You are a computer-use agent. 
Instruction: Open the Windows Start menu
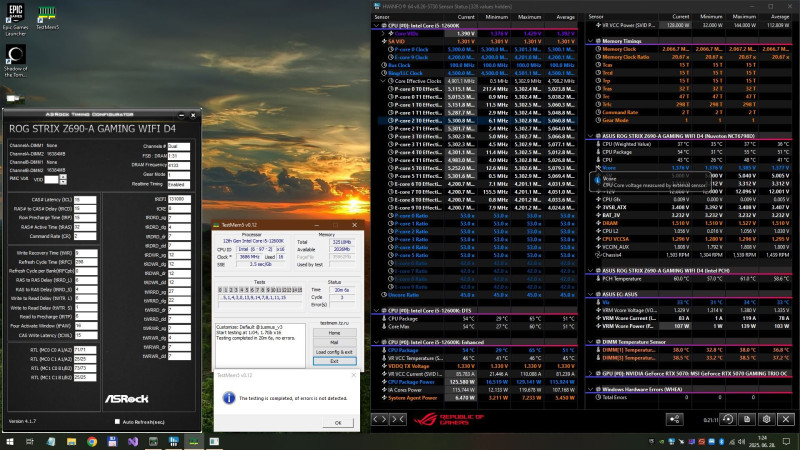coord(9,441)
